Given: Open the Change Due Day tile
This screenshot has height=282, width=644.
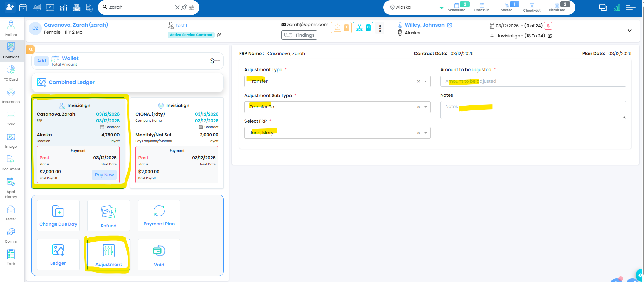Looking at the screenshot, I should (x=58, y=216).
